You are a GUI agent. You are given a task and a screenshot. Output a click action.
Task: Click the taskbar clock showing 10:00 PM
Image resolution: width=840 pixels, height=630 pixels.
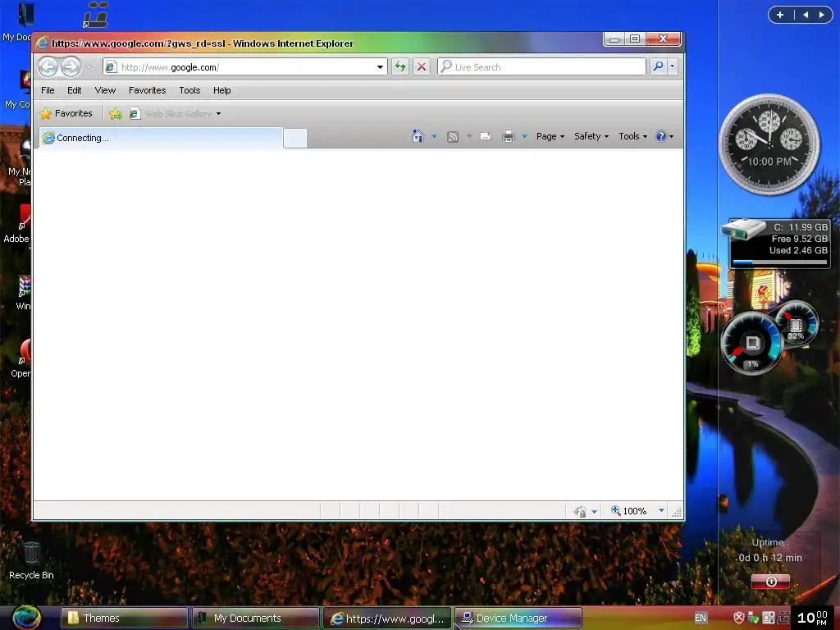(x=812, y=619)
